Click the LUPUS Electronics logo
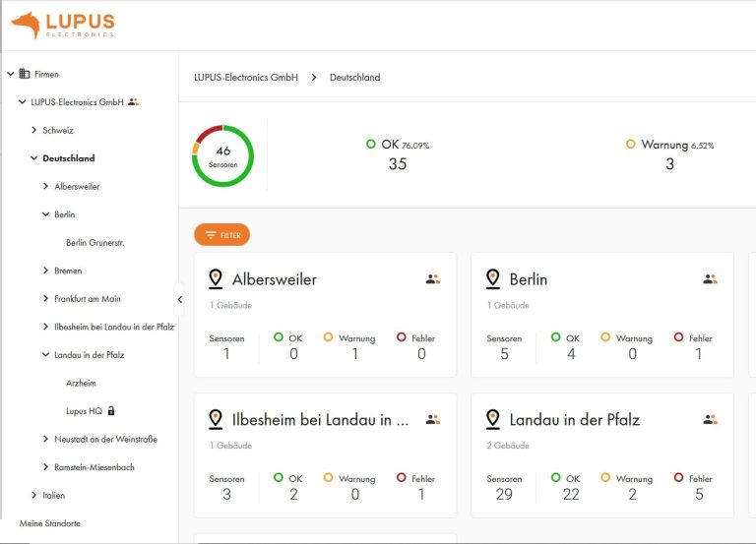756x544 pixels. point(62,25)
